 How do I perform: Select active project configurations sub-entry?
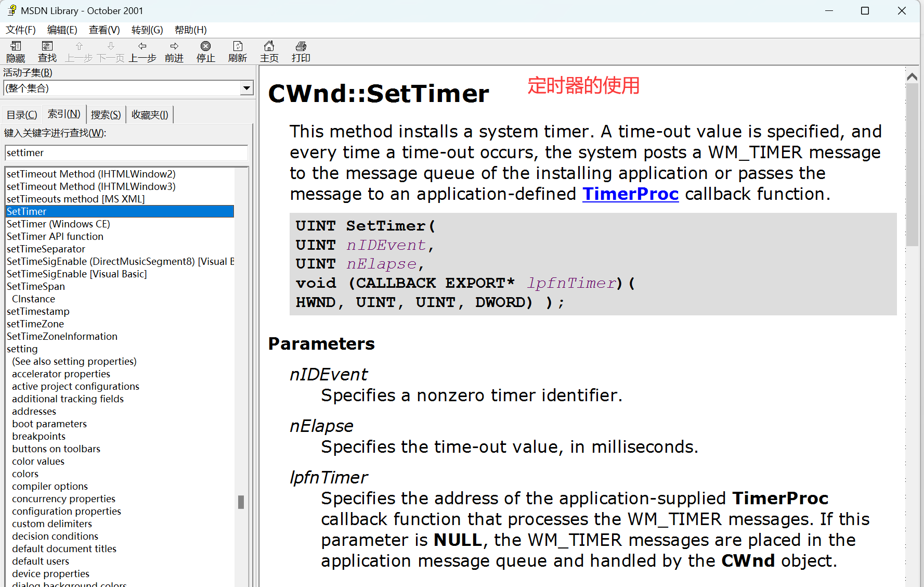click(75, 386)
